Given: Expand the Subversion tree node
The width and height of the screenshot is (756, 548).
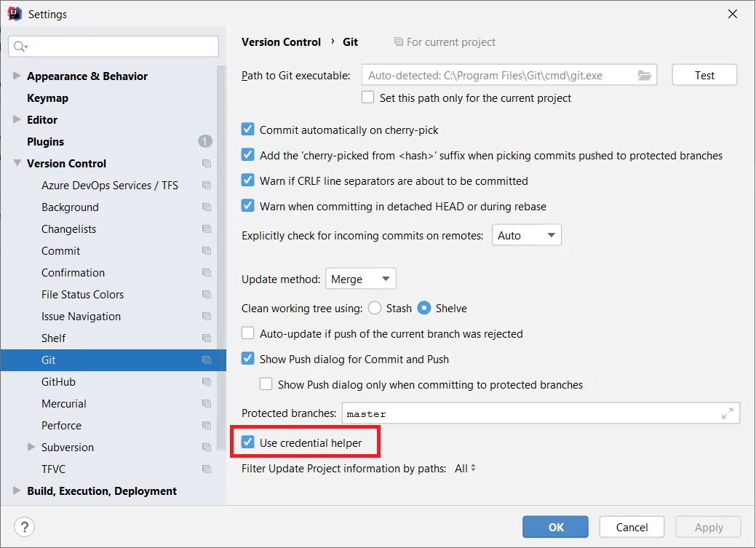Looking at the screenshot, I should click(31, 447).
